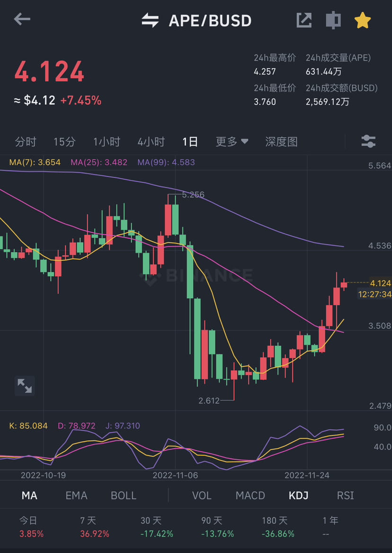392x553 pixels.
Task: Switch the sub-chart to the VOL indicator
Action: coord(202,495)
